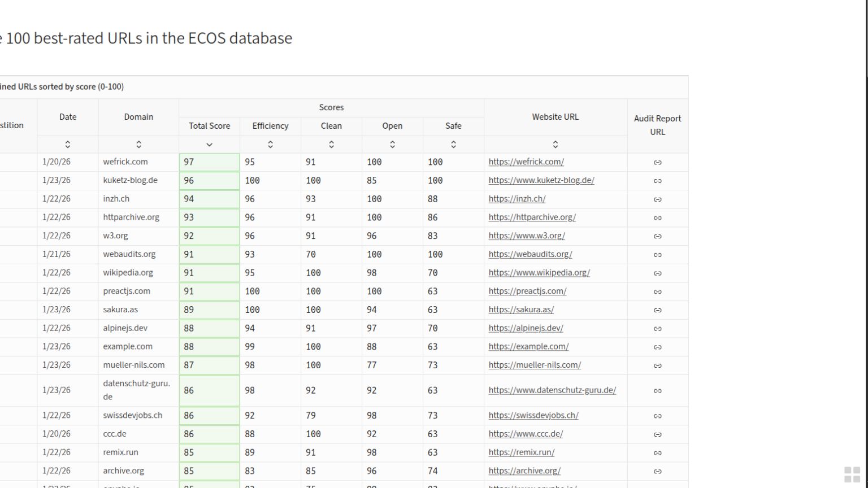Toggle sorting on the Open column
Viewport: 868px width, 488px height.
(x=392, y=145)
